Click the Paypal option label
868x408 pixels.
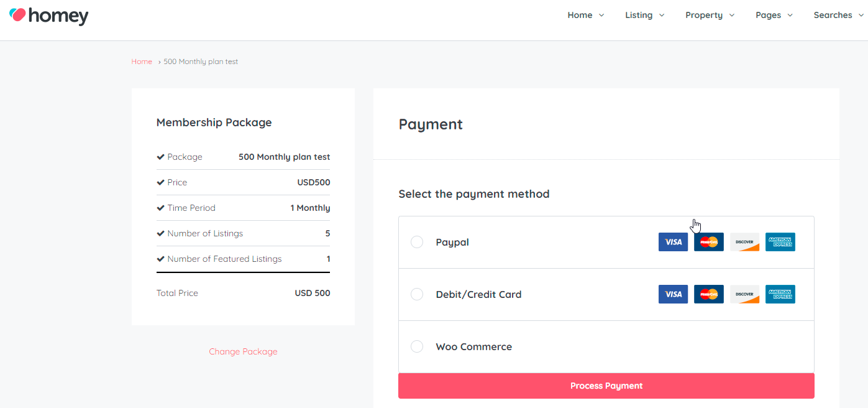point(452,242)
